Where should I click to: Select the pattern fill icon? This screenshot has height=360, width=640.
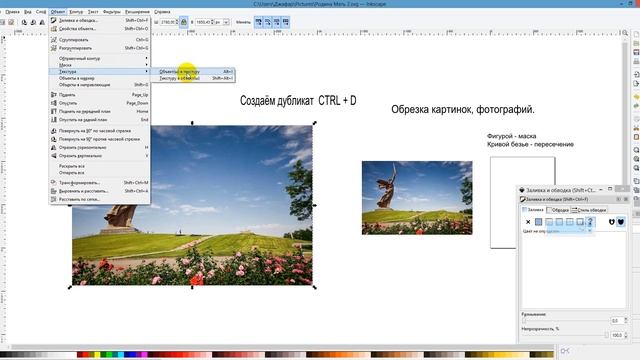point(569,222)
